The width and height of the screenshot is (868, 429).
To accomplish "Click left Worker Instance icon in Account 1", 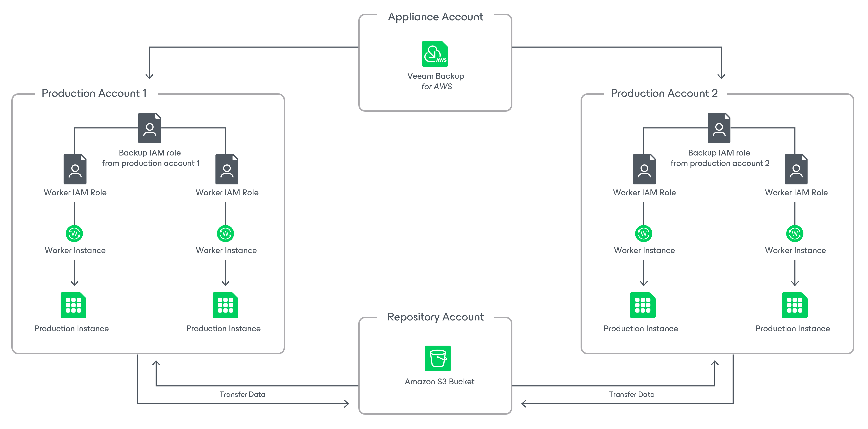I will [74, 233].
